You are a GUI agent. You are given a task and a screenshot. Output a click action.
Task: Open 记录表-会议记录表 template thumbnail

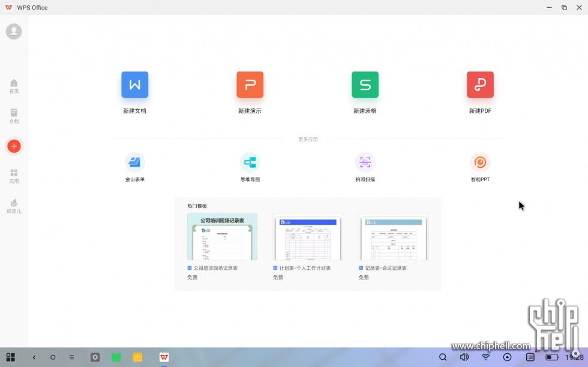point(394,237)
